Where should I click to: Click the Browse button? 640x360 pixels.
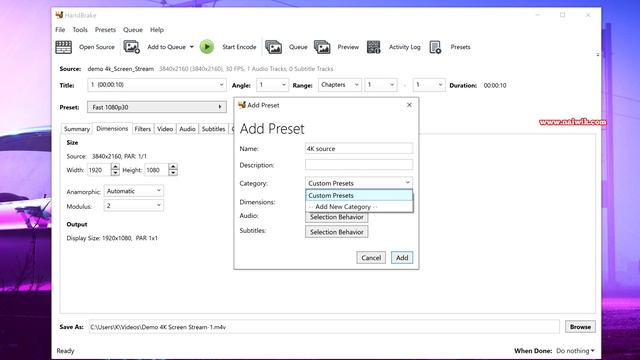pyautogui.click(x=580, y=327)
